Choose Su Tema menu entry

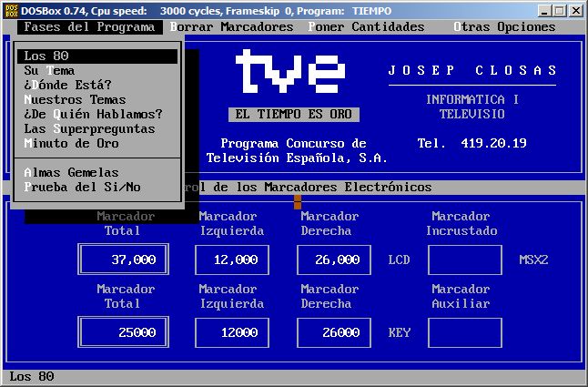(x=49, y=71)
